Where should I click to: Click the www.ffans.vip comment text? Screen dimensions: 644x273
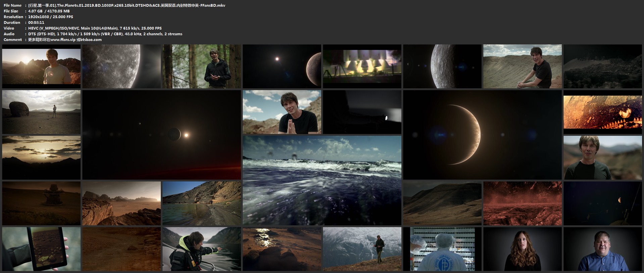click(65, 40)
